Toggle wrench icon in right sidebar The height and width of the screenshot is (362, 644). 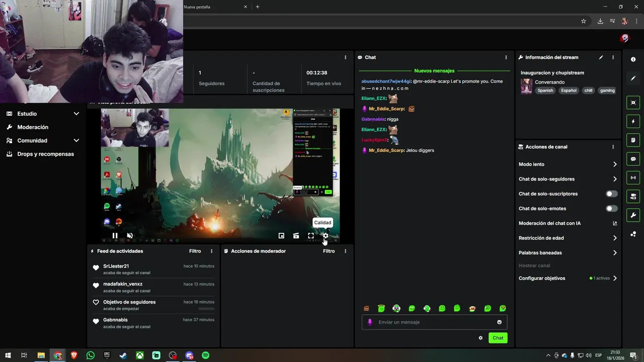click(633, 215)
